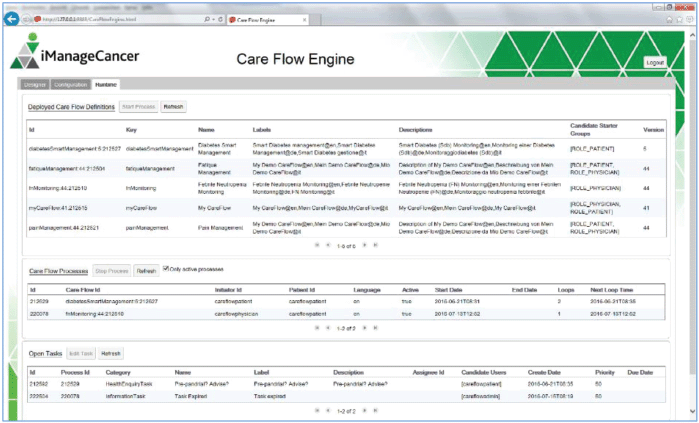Select the diabetesSmartManagement definition row
Viewport: 699px width, 423px height.
[346, 149]
